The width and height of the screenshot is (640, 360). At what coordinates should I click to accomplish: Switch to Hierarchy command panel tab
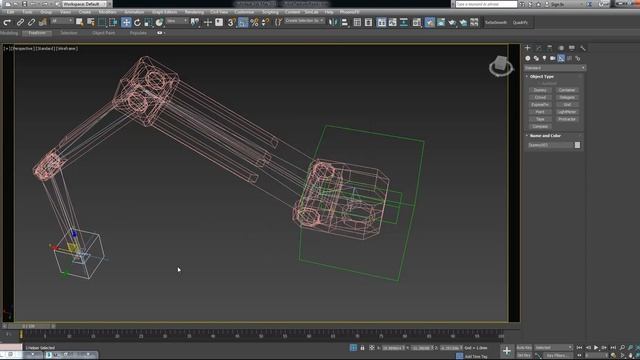[549, 48]
